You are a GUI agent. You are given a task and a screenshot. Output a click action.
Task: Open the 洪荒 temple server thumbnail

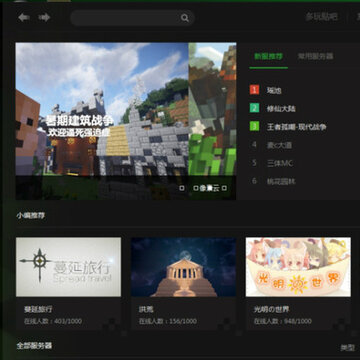[183, 267]
